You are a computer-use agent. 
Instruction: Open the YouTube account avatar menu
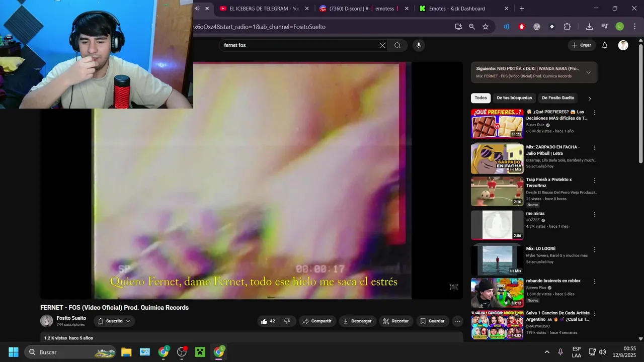click(x=623, y=45)
